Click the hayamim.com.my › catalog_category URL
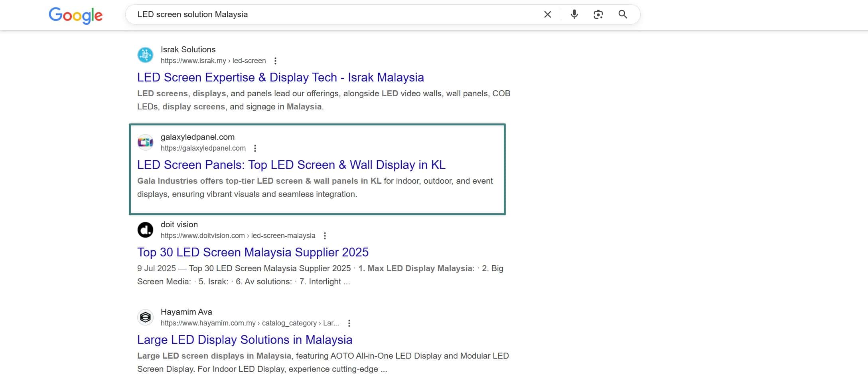The height and width of the screenshot is (385, 868). point(250,323)
